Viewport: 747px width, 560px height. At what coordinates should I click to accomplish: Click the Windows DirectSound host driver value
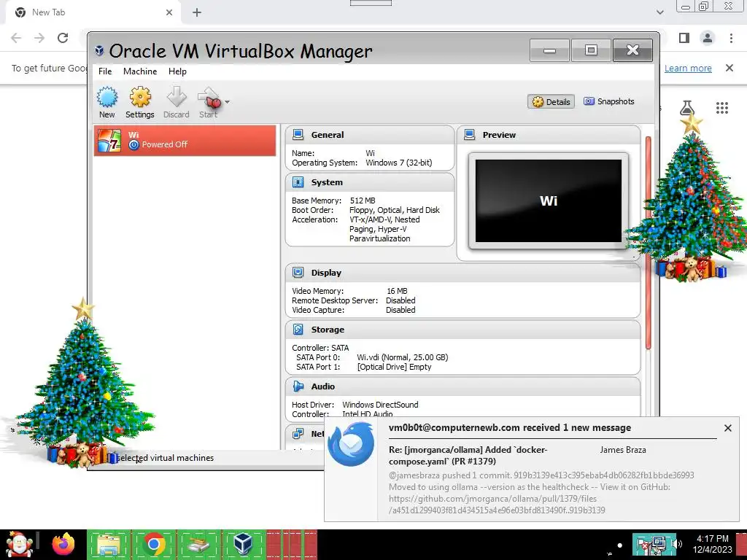380,405
